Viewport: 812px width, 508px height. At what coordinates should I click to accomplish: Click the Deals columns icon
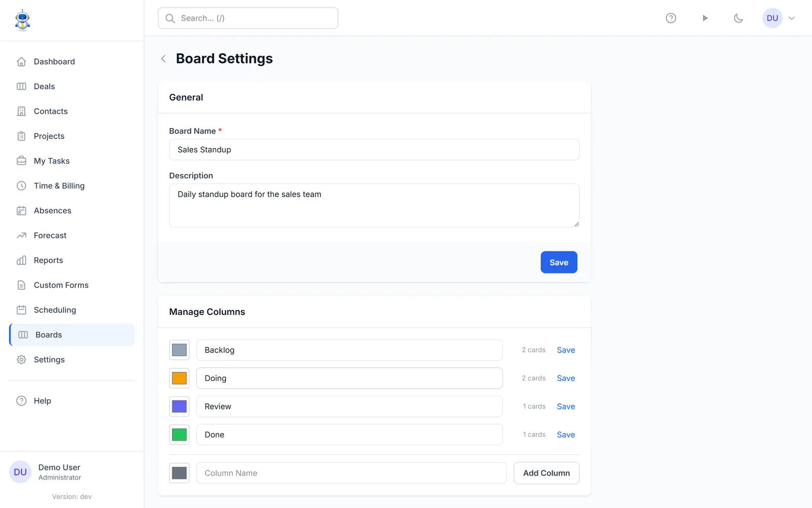(x=21, y=86)
